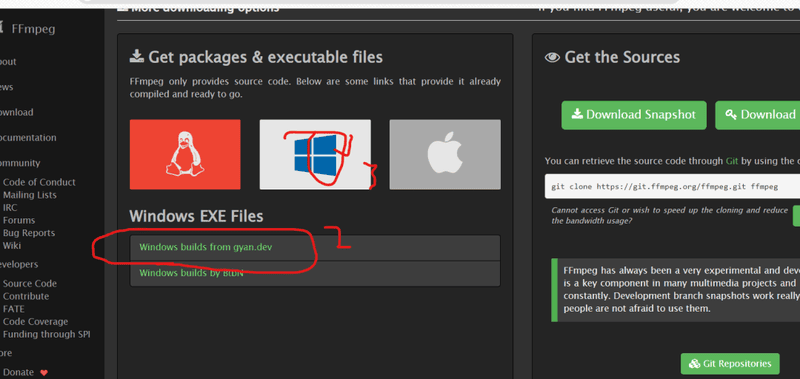The height and width of the screenshot is (379, 800).
Task: Open Bug Reports in sidebar
Action: pyautogui.click(x=29, y=233)
